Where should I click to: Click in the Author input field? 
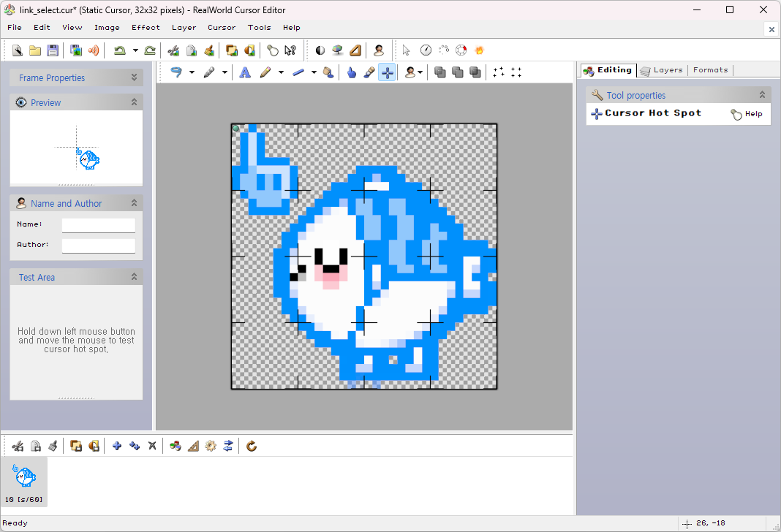[99, 246]
